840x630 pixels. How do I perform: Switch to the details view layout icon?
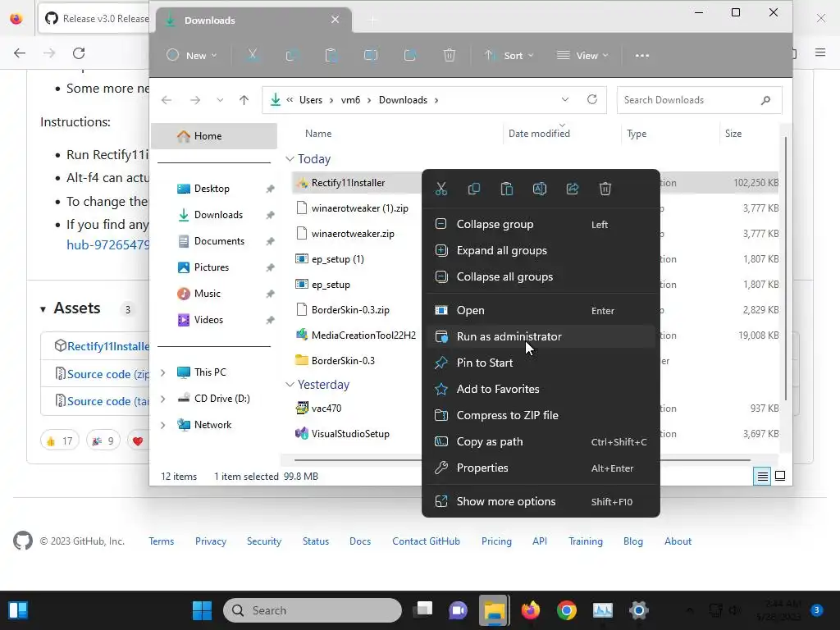point(762,476)
